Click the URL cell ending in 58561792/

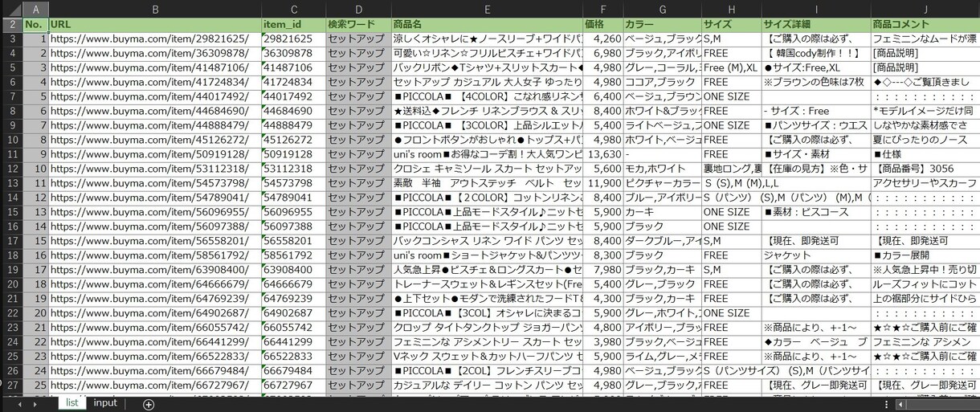tap(155, 255)
